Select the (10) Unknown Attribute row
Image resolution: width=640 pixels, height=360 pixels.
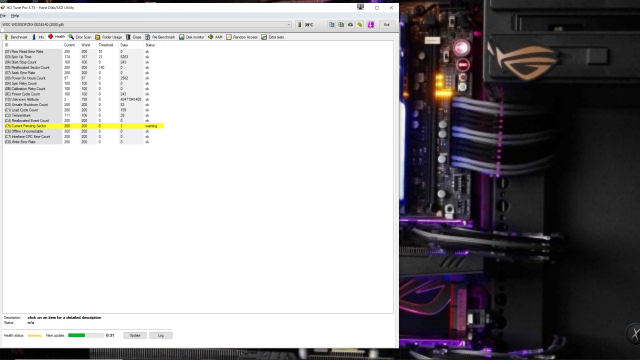pyautogui.click(x=84, y=100)
